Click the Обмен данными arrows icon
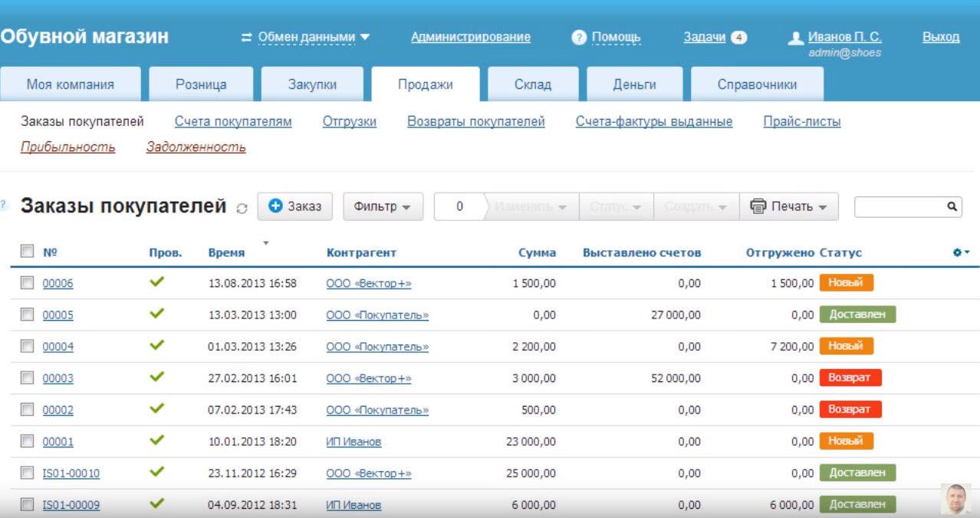 [x=247, y=37]
